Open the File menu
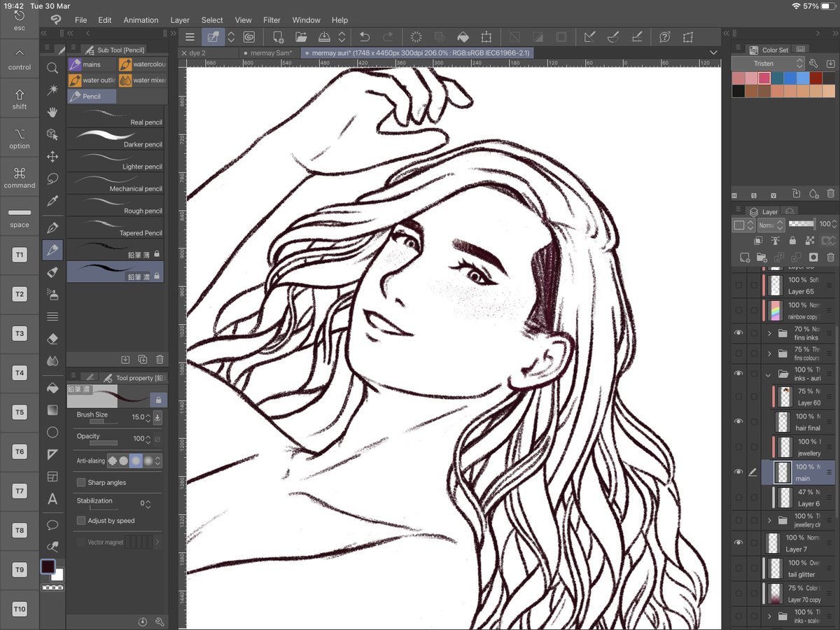The width and height of the screenshot is (840, 630). (x=81, y=20)
